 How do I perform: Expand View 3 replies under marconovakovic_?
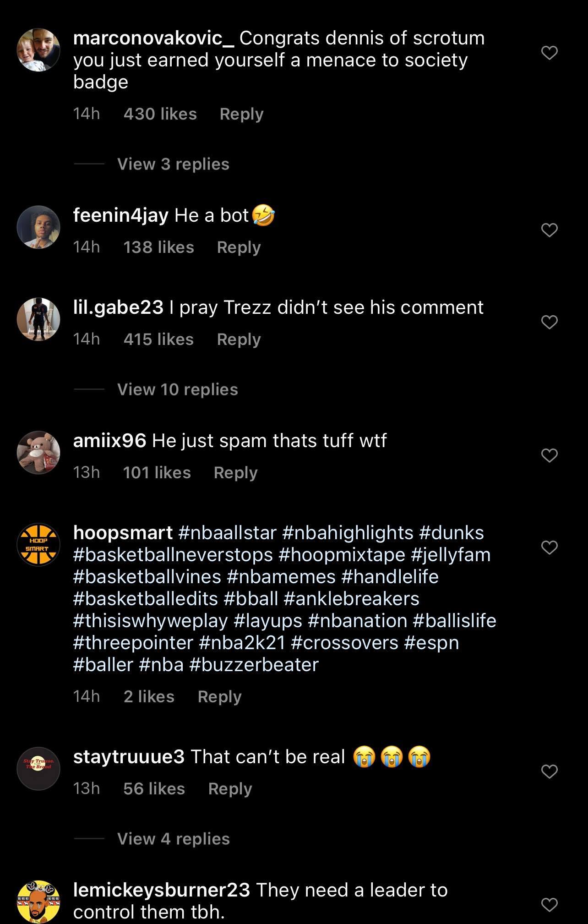[x=173, y=164]
